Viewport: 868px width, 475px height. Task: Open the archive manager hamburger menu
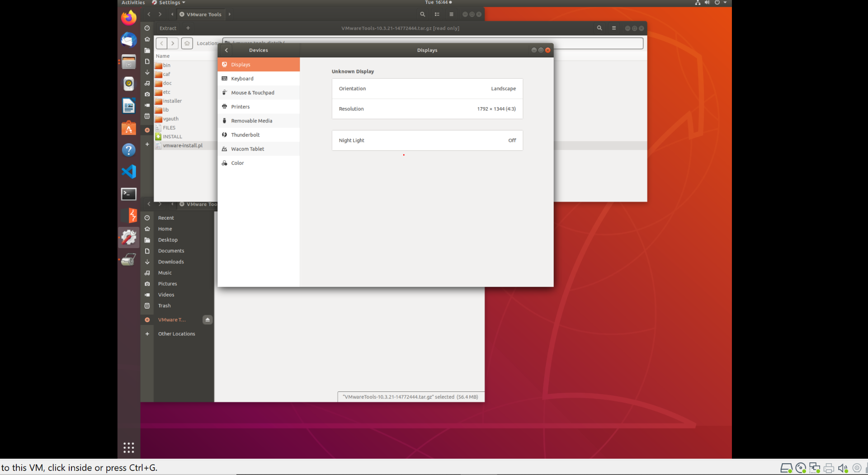[x=613, y=28]
